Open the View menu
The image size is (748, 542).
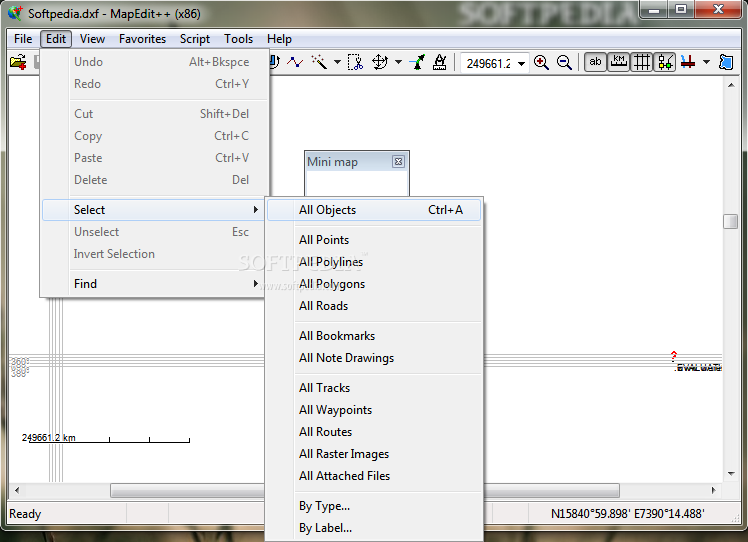tap(92, 39)
